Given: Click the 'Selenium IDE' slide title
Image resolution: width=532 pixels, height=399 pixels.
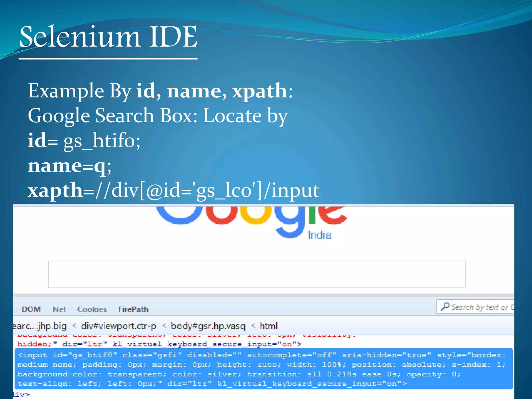Looking at the screenshot, I should 109,37.
